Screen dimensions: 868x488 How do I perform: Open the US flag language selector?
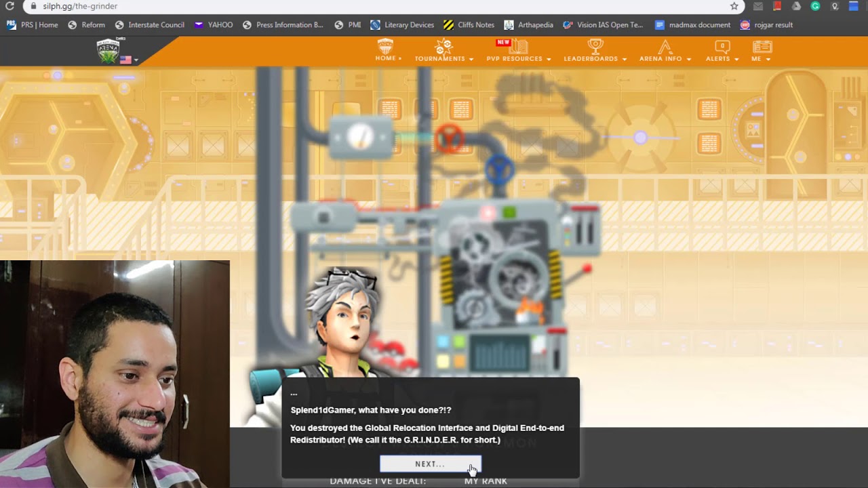point(129,60)
